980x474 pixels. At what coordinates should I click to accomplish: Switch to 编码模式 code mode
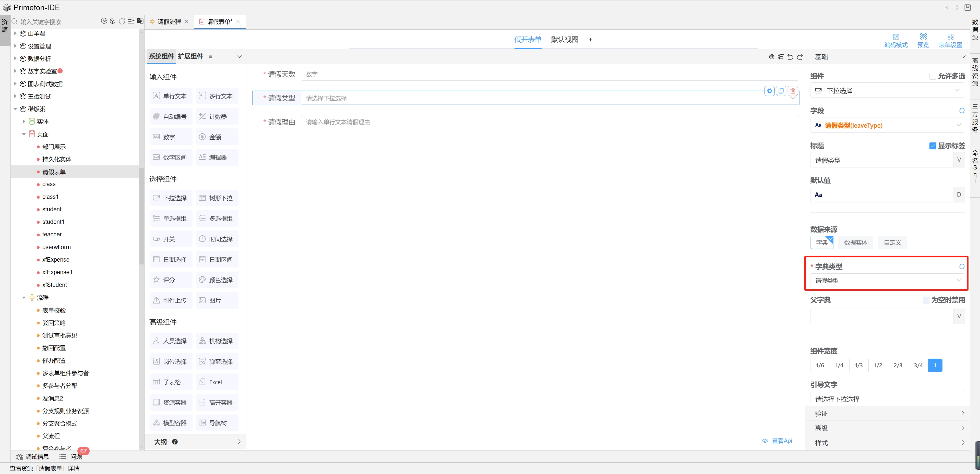[895, 37]
